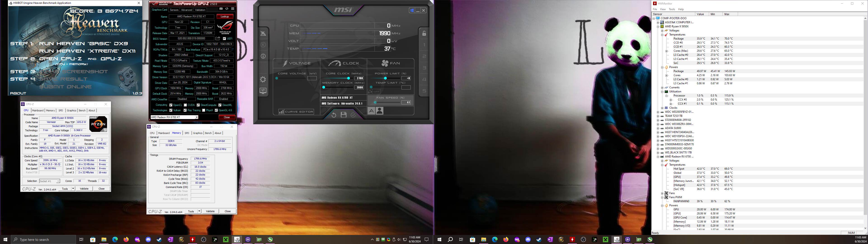The width and height of the screenshot is (868, 244).
Task: Click the Type here to search box
Action: pyautogui.click(x=43, y=240)
